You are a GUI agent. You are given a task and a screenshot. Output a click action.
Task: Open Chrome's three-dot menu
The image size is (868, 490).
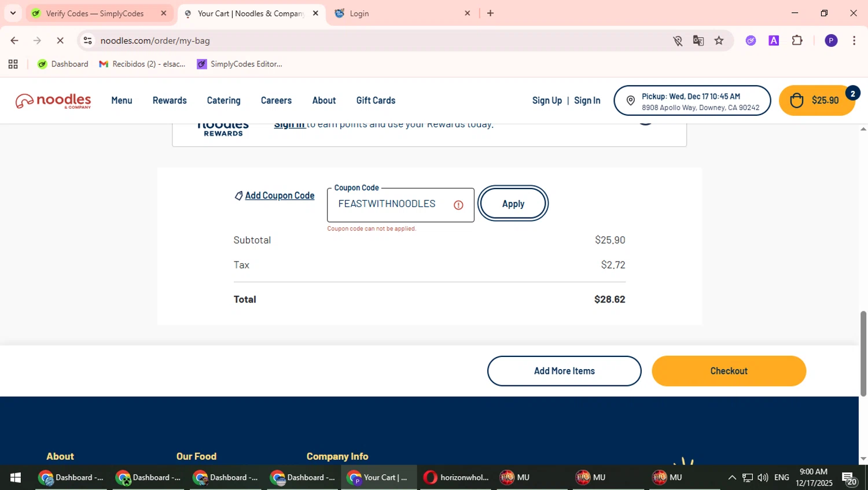pos(854,40)
